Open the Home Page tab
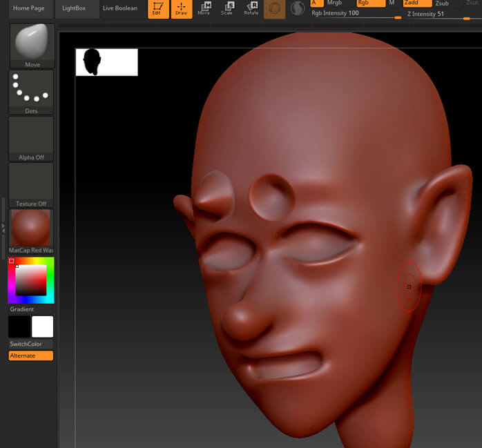The width and height of the screenshot is (482, 448). 28,8
